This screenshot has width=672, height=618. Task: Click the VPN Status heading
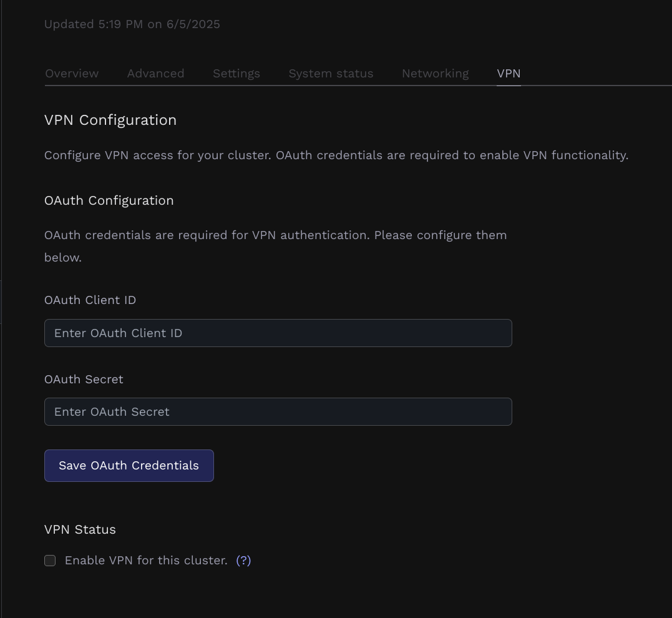(79, 529)
